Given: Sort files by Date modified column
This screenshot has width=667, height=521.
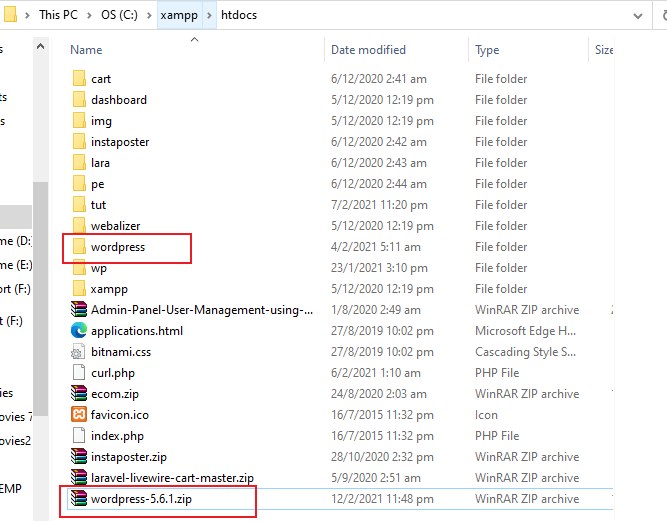Looking at the screenshot, I should (368, 50).
